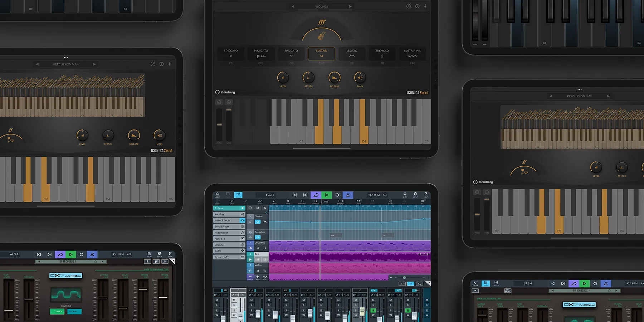This screenshot has width=644, height=322.
Task: Open the Quantize tool
Action: pos(316,201)
